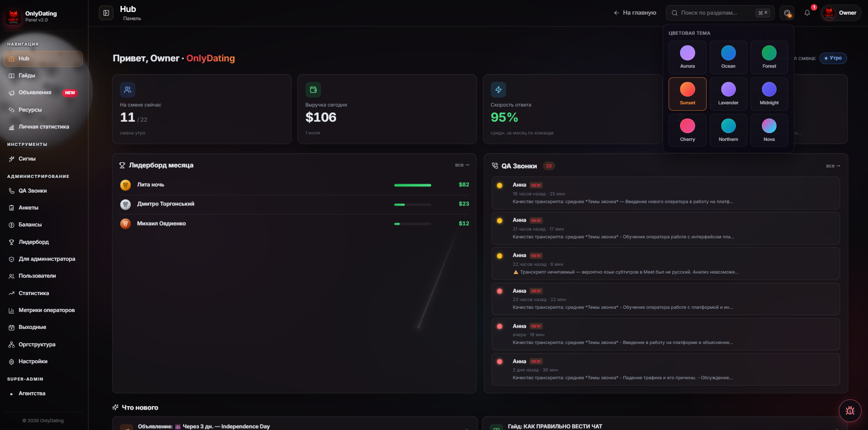868x430 pixels.
Task: Show all leaderboard entries via все arrow
Action: click(462, 165)
